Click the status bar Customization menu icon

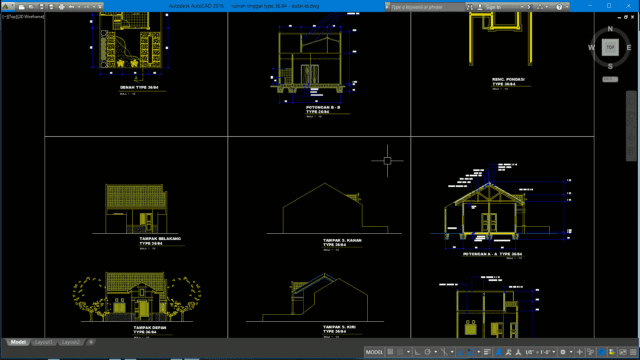point(633,352)
